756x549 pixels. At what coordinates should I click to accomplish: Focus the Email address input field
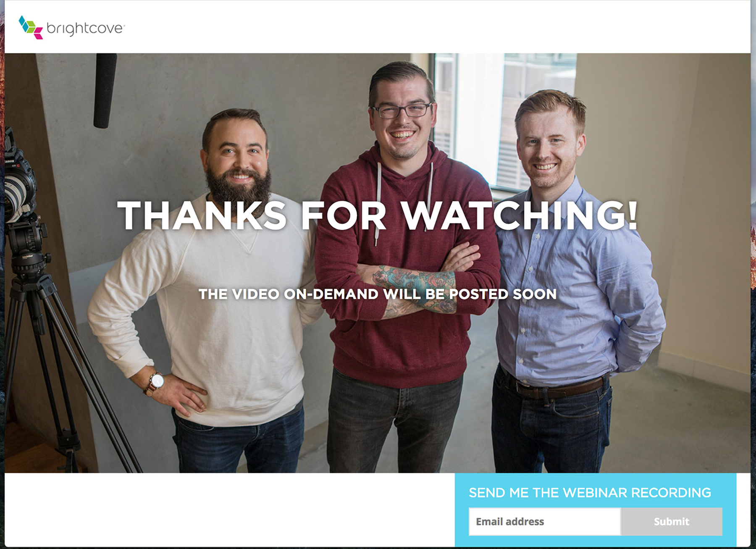click(544, 521)
